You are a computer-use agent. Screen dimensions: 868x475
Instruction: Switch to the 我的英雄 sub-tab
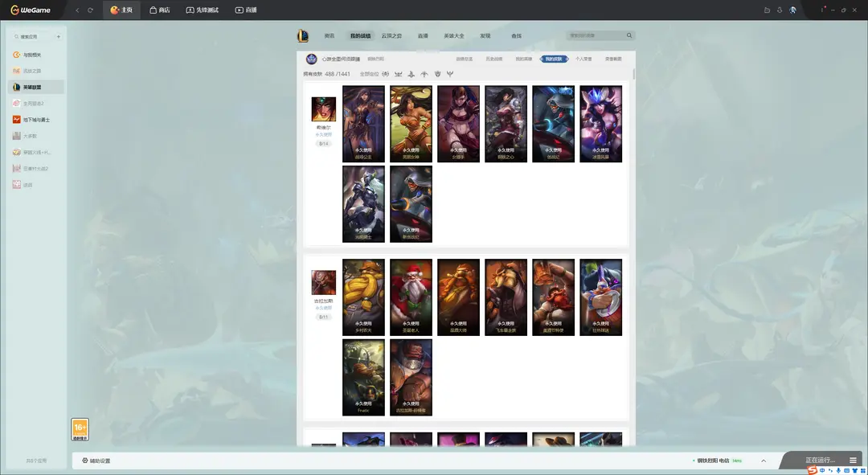(524, 59)
